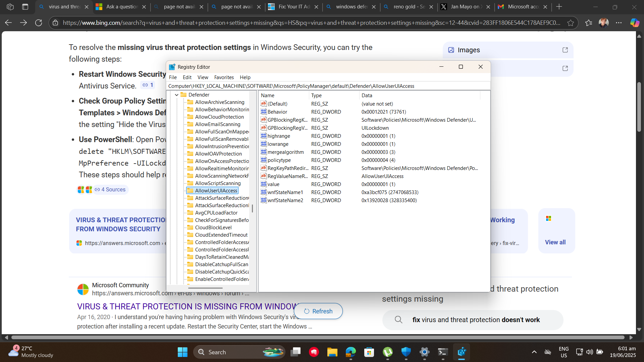This screenshot has height=362, width=644.
Task: Add page to favorites star icon
Action: coord(571,23)
